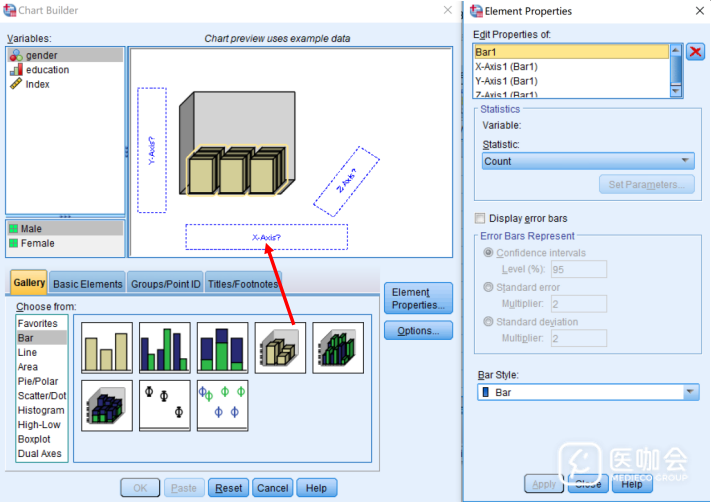Select the Simple Bar chart icon
The width and height of the screenshot is (711, 503).
106,347
